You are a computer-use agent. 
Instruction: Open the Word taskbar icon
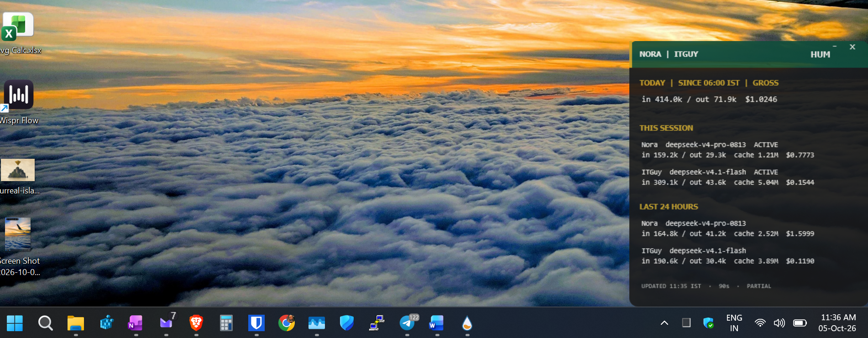point(437,323)
